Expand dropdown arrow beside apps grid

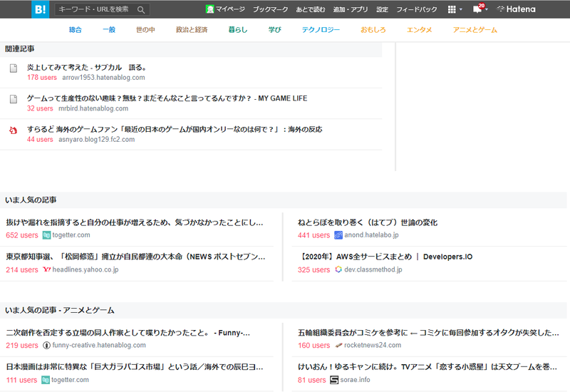point(460,9)
